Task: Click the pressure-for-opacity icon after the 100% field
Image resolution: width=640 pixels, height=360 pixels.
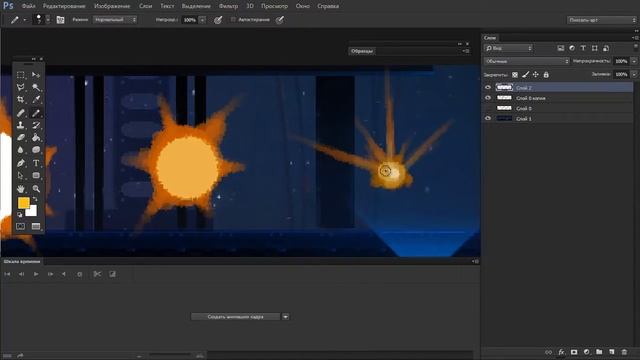Action: [218, 20]
